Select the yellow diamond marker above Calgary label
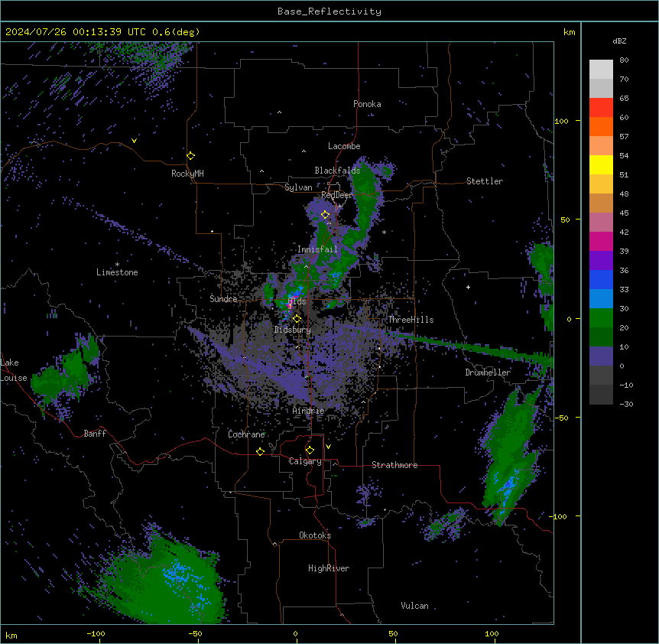Viewport: 659px width, 644px height. 310,450
